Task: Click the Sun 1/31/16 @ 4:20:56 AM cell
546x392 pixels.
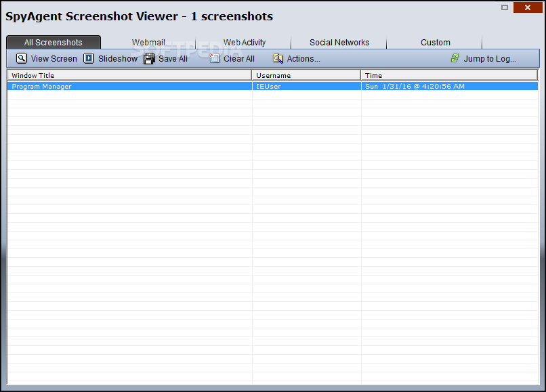Action: [450, 87]
